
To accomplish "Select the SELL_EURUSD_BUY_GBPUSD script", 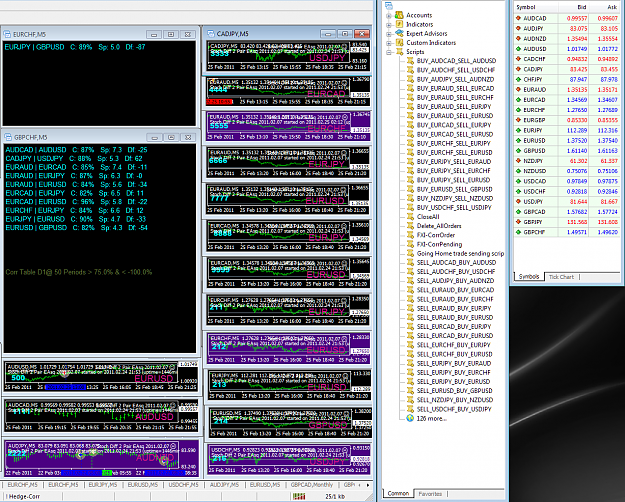I will (454, 391).
